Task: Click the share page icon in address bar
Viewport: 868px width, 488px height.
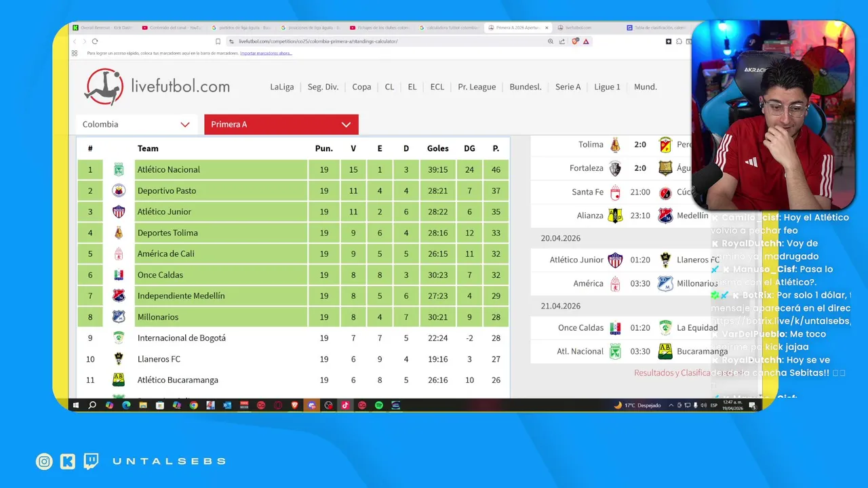Action: click(562, 41)
